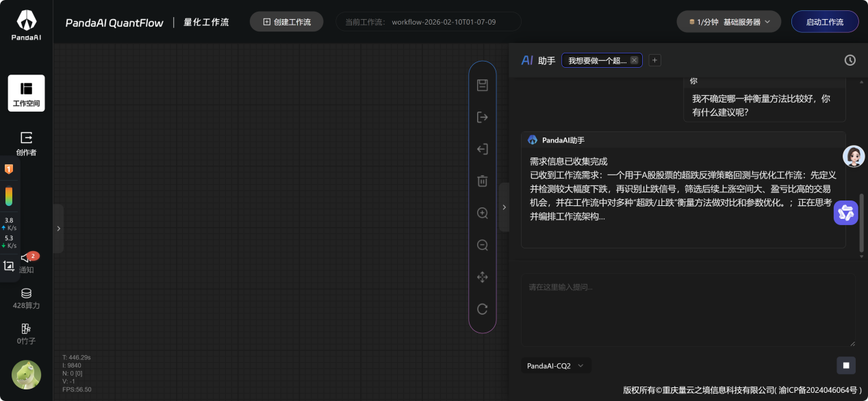This screenshot has width=868, height=401.
Task: Collapse the AI assistant panel arrow
Action: pyautogui.click(x=504, y=207)
